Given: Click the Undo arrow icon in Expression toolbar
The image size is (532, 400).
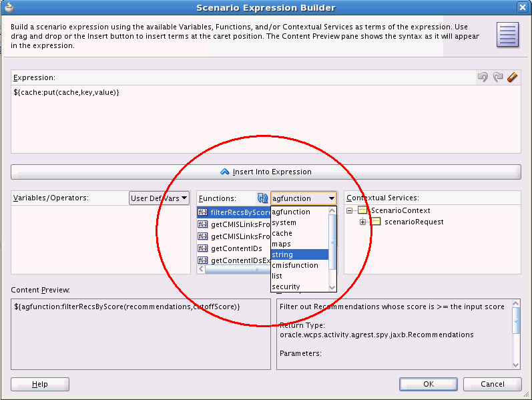Looking at the screenshot, I should 483,77.
